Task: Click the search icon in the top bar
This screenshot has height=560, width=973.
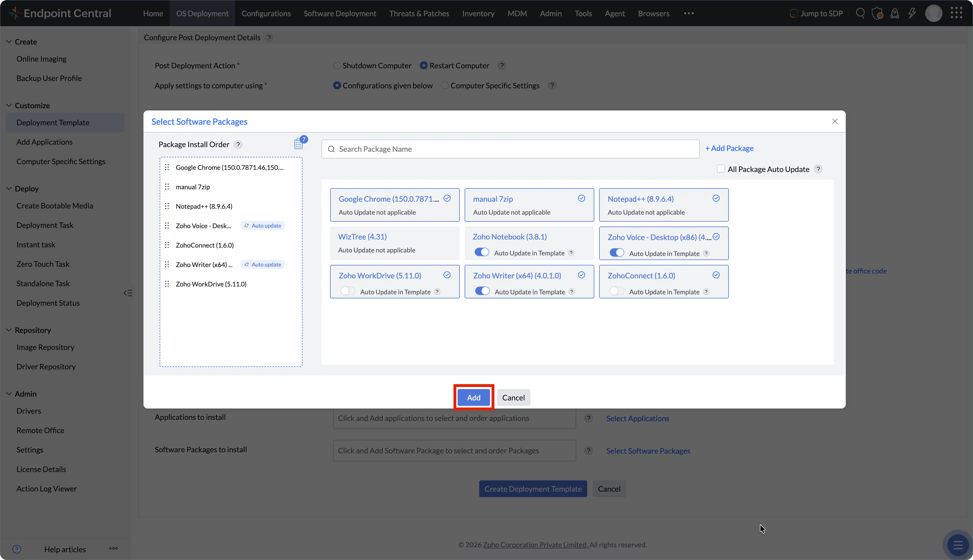Action: pos(860,14)
